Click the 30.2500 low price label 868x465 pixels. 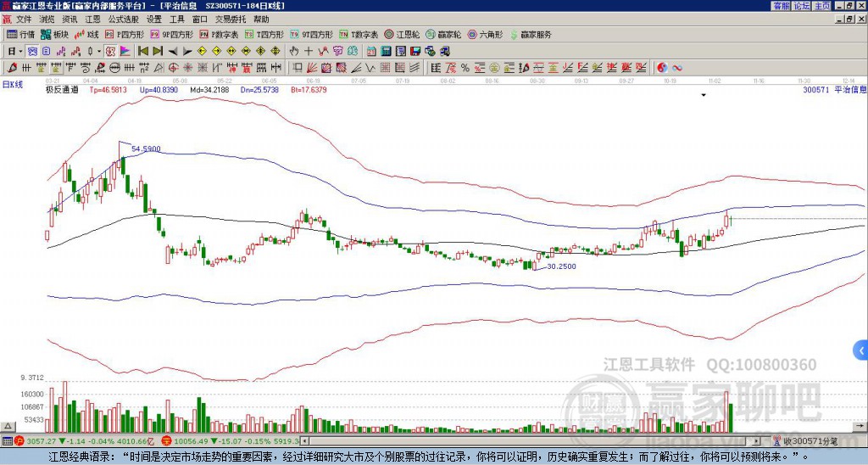click(x=561, y=266)
